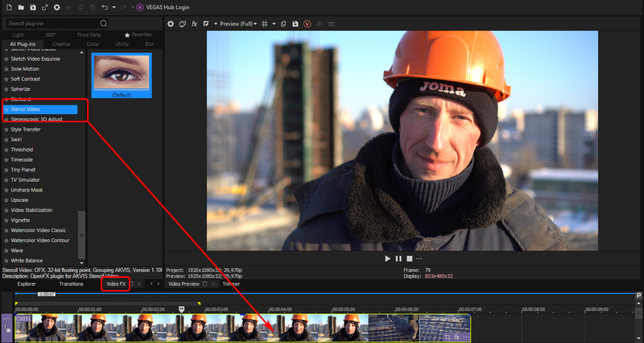Open Project Properties gear in the top toolbar

57,7
